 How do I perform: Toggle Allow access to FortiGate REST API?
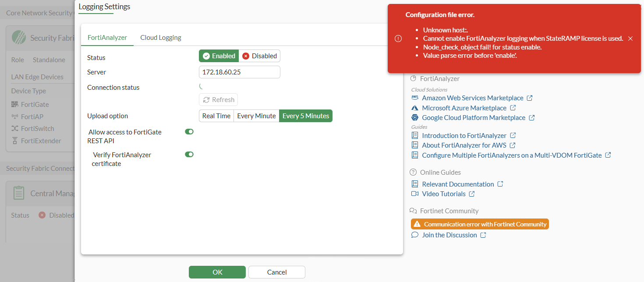(x=189, y=131)
